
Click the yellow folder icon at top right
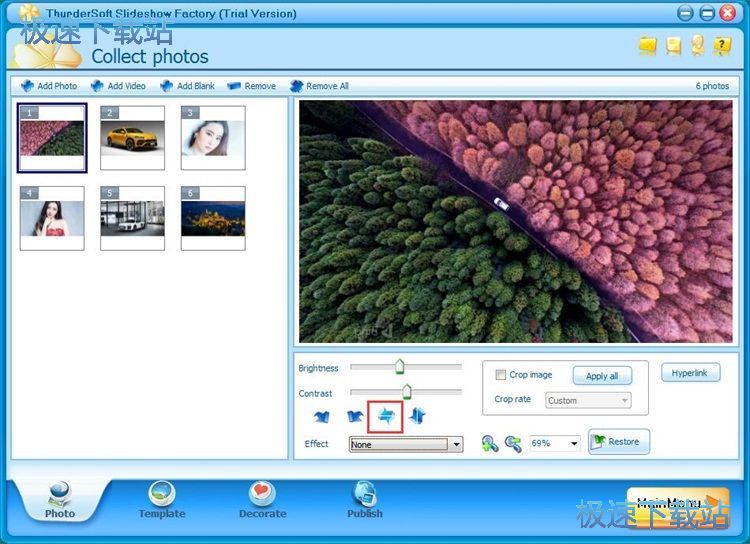pyautogui.click(x=648, y=45)
